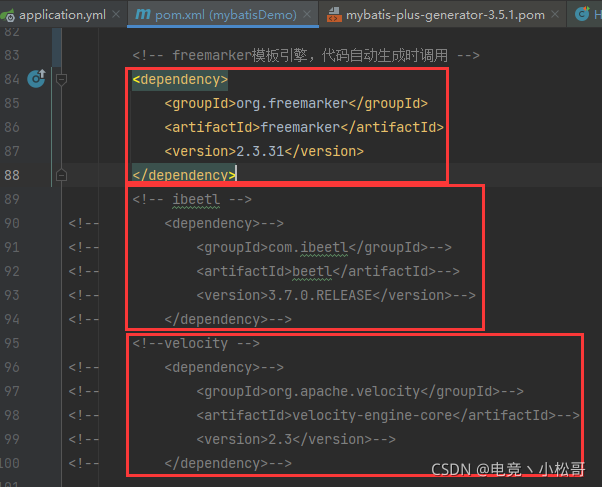Click line number 84 in the gutter

[12, 79]
